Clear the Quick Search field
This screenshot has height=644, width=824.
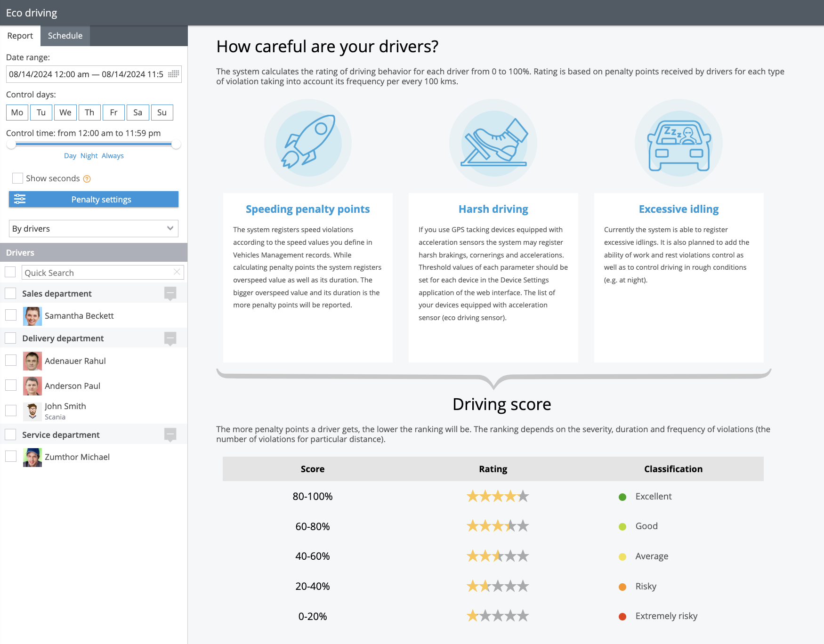pyautogui.click(x=177, y=272)
